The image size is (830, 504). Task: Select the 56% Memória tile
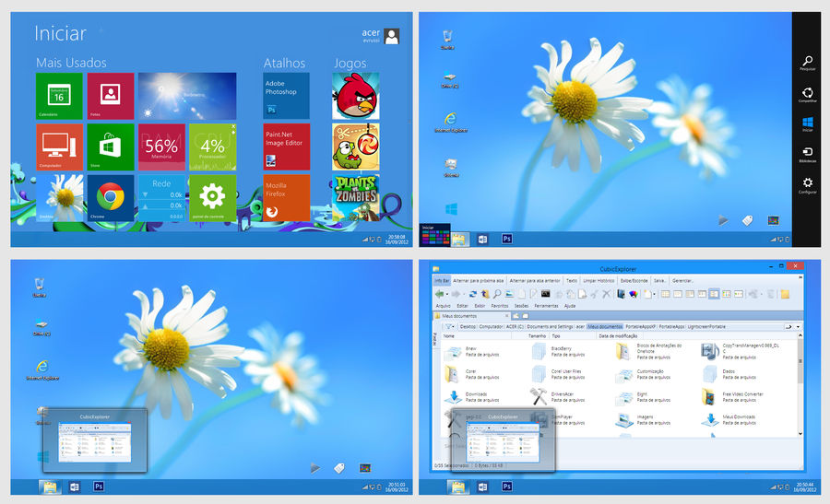pyautogui.click(x=161, y=147)
